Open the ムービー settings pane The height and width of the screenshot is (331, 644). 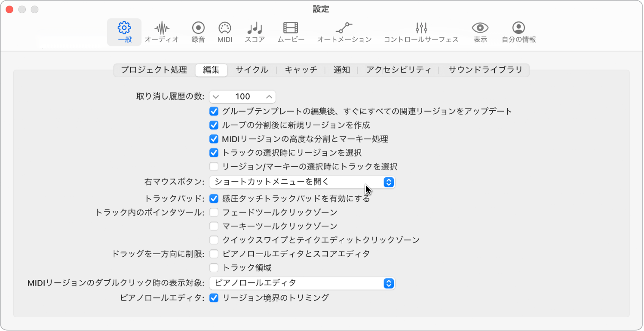tap(291, 32)
